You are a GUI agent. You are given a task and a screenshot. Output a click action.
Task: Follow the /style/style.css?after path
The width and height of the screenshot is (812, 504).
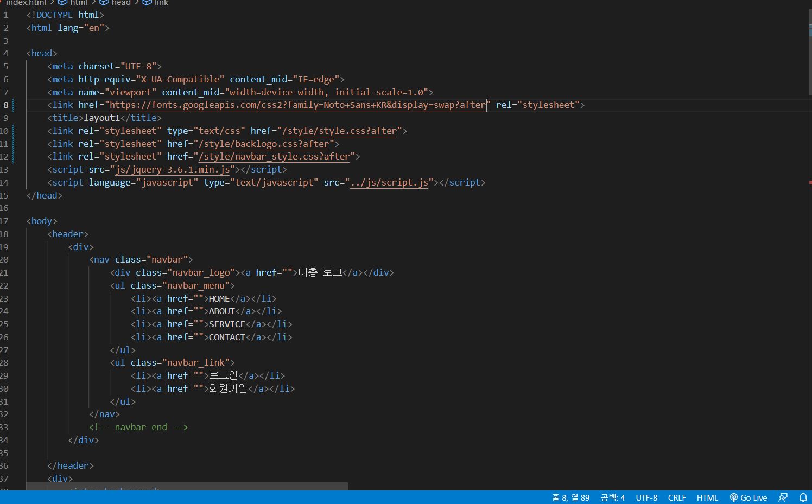339,131
